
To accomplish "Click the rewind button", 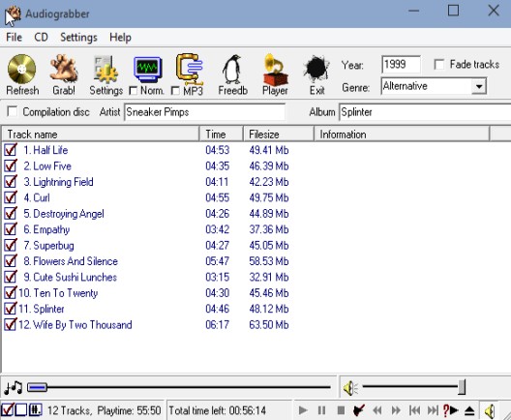I will click(377, 410).
